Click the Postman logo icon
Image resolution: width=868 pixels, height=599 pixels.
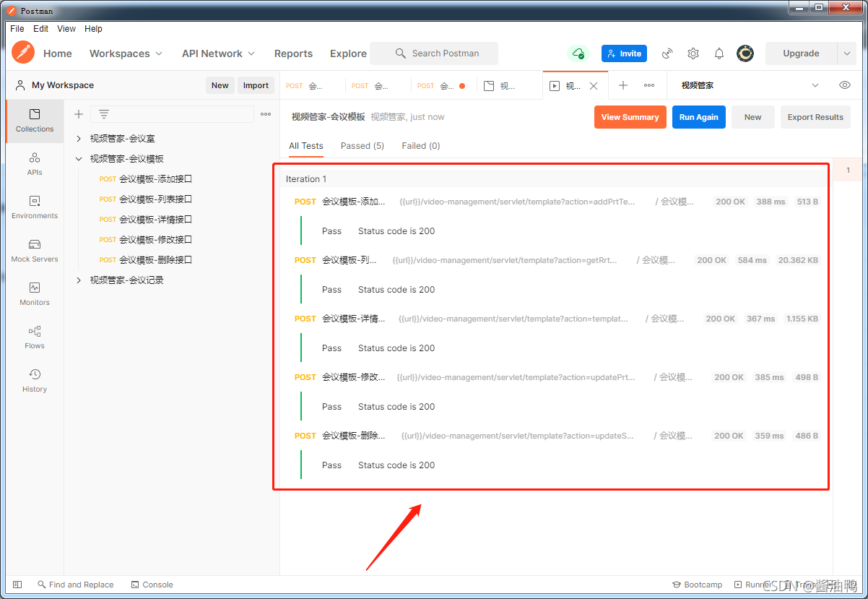pos(23,53)
